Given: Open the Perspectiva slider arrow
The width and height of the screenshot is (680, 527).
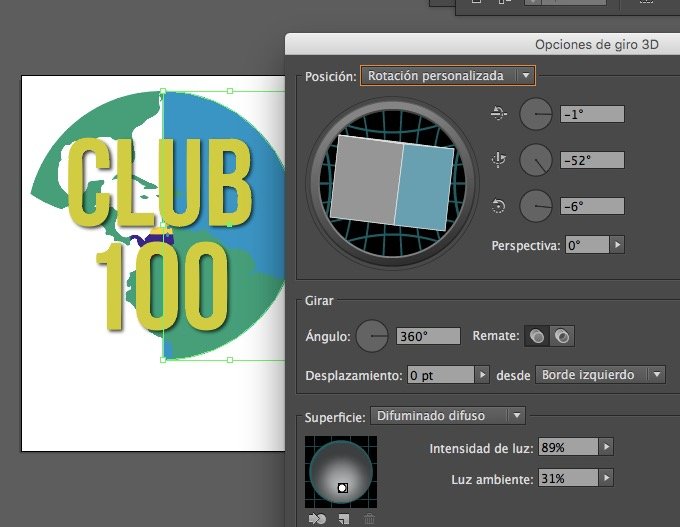Looking at the screenshot, I should click(x=617, y=245).
